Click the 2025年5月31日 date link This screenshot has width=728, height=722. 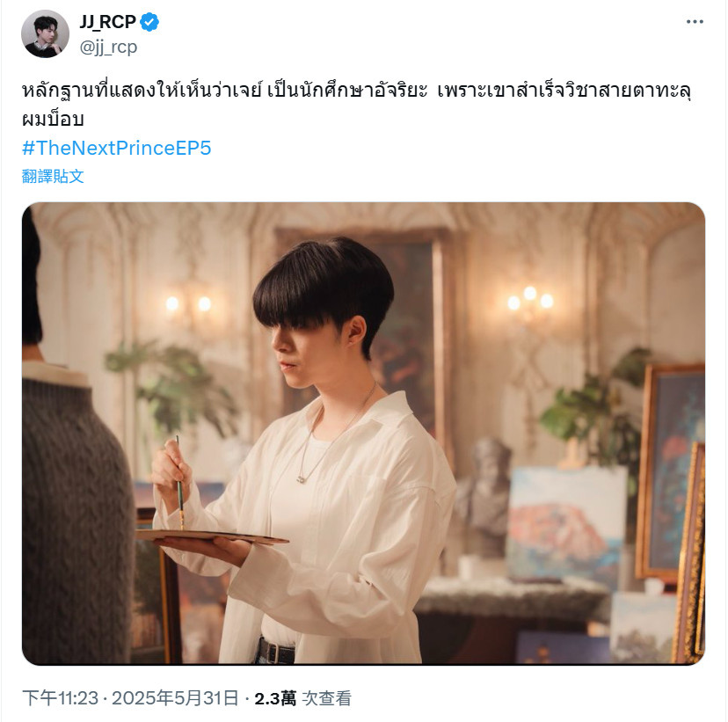coord(175,698)
